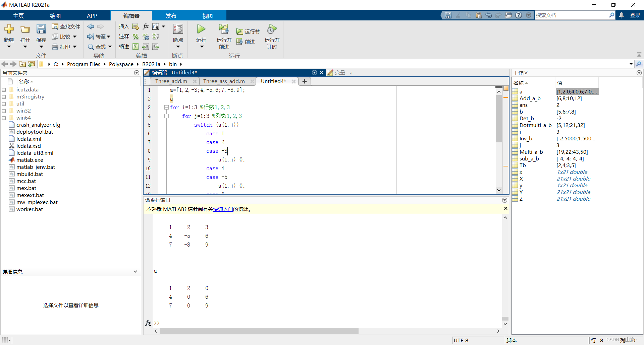Collapse the outer for loop code fold
This screenshot has width=644, height=345.
pos(166,108)
